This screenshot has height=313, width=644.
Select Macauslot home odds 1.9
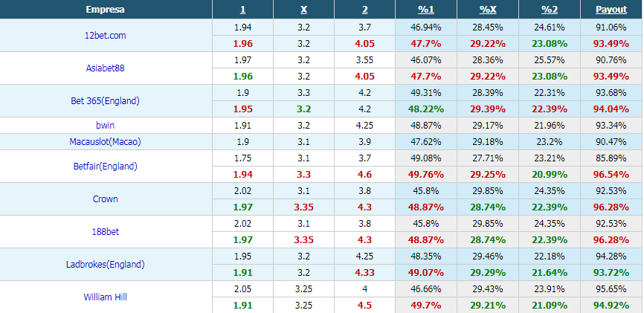click(x=242, y=142)
